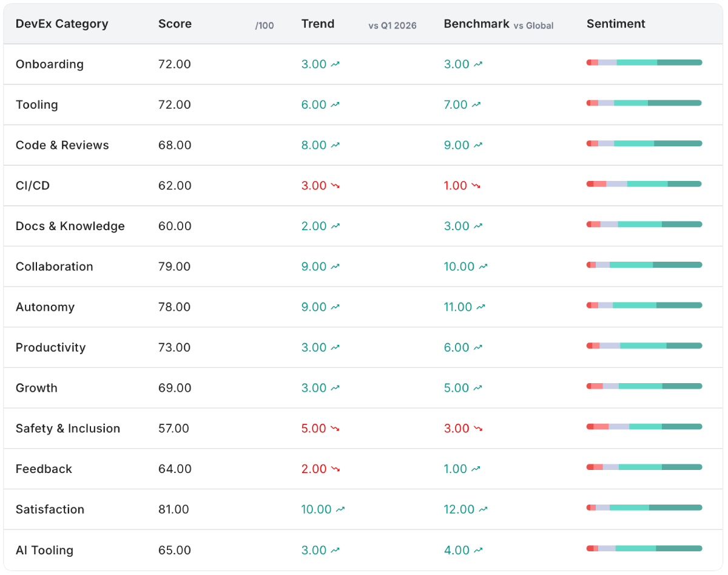The width and height of the screenshot is (728, 575).
Task: Select the Tooling category row label
Action: [37, 104]
